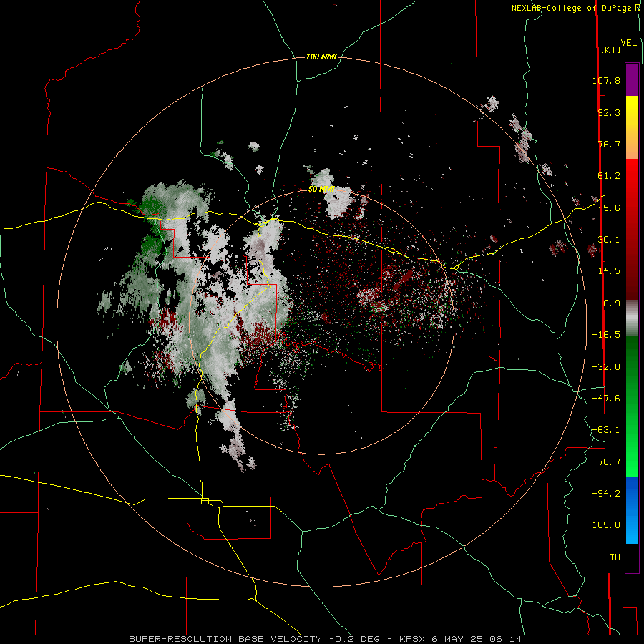This screenshot has width=644, height=644.
Task: Click the 14.5 scale value
Action: (609, 271)
